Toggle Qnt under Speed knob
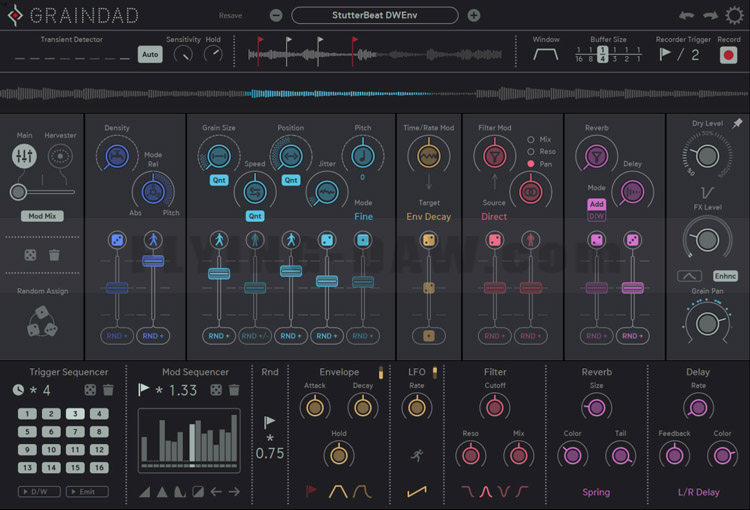Viewport: 750px width, 510px height. point(255,216)
